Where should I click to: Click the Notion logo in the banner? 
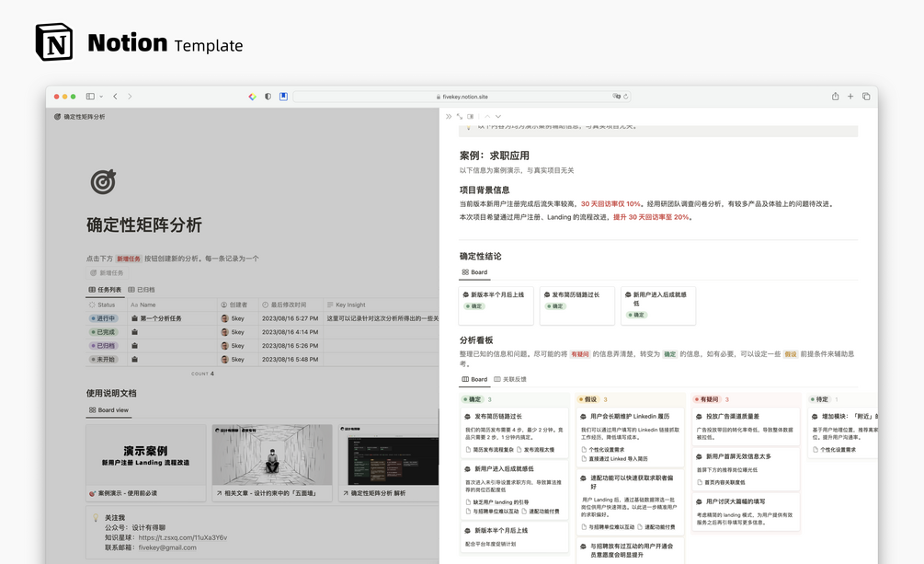point(54,42)
